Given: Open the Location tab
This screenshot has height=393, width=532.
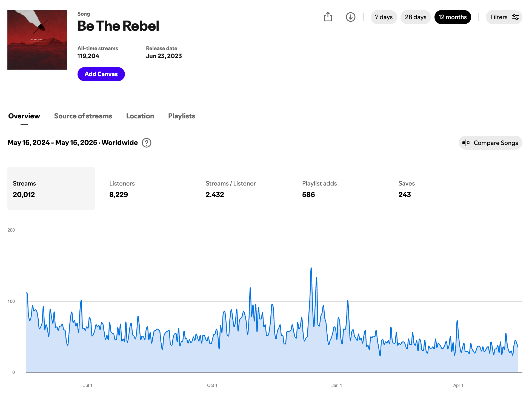Looking at the screenshot, I should point(140,116).
